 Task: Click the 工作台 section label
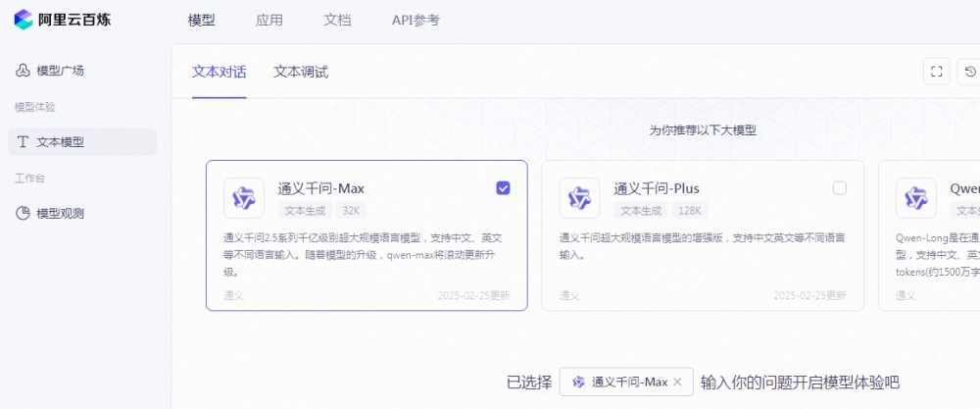(30, 179)
